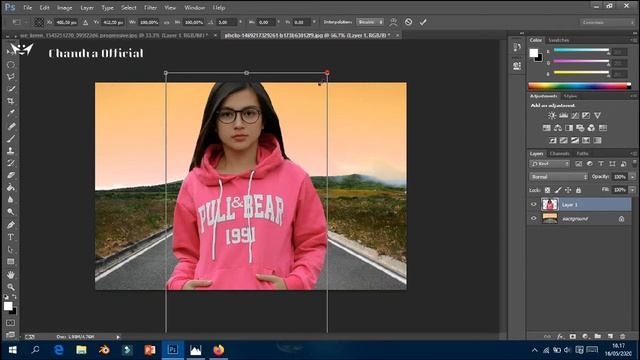Toggle type layer filter

tap(601, 164)
